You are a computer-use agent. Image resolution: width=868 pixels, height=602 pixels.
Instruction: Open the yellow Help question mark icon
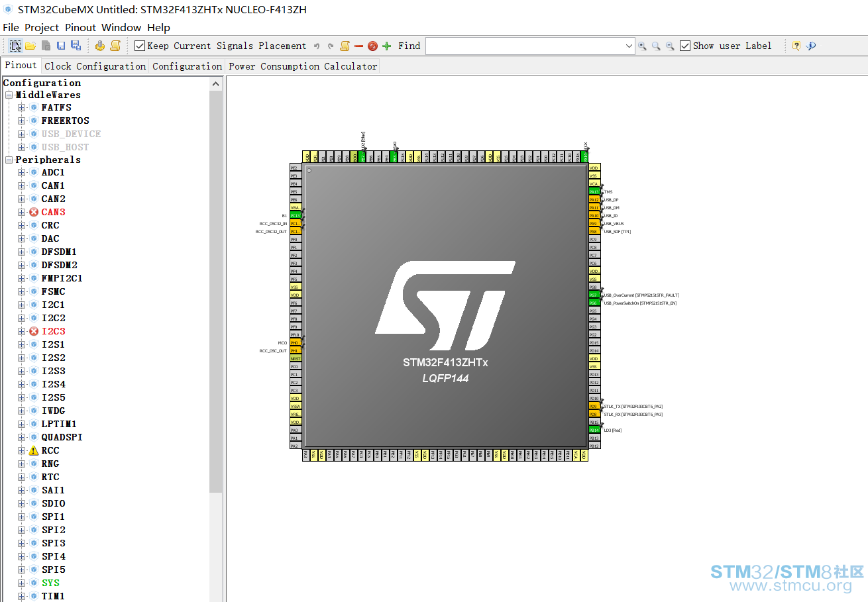[x=796, y=46]
